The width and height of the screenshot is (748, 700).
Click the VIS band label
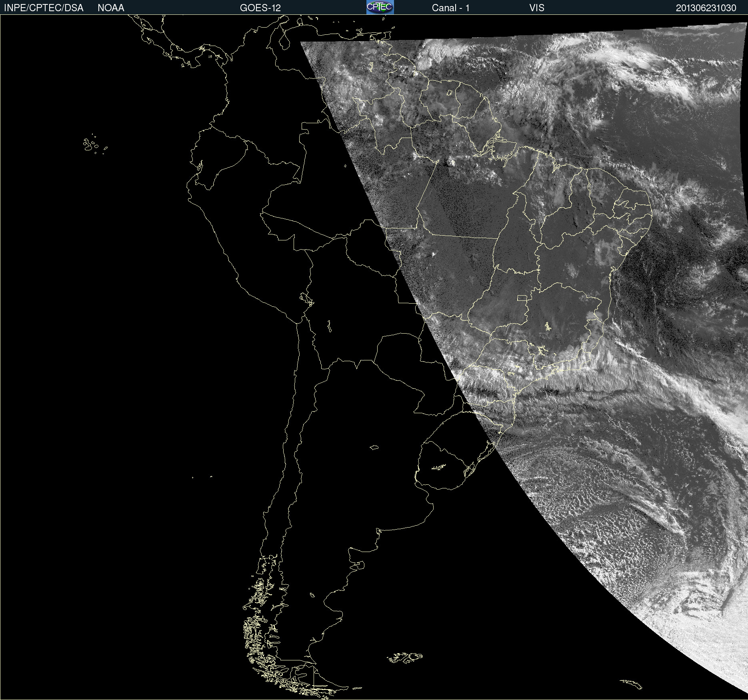point(537,8)
